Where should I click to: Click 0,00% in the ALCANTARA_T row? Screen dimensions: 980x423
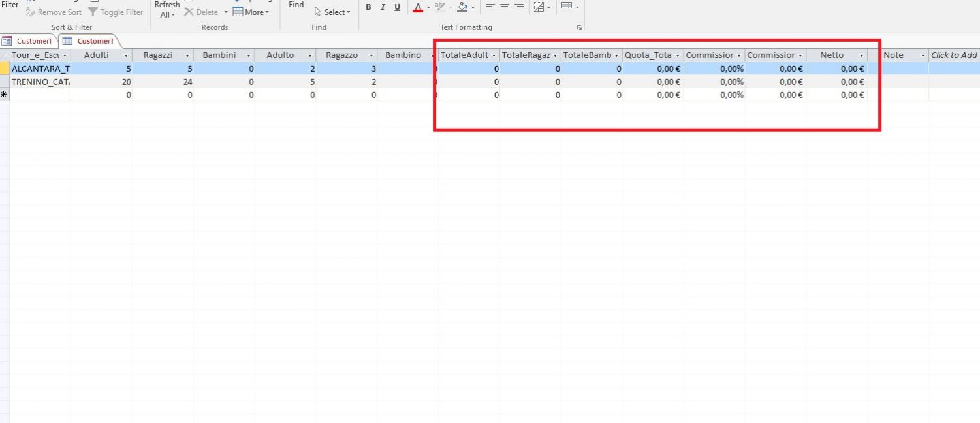[714, 69]
